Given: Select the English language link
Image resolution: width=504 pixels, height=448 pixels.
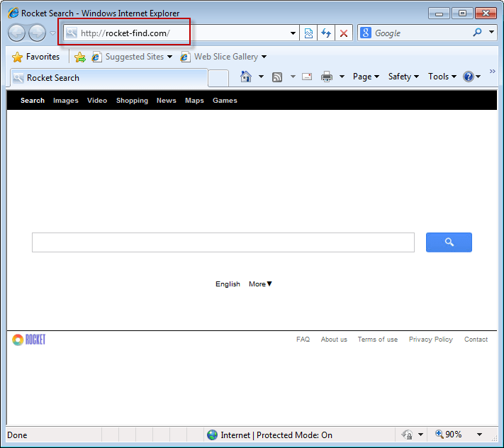Looking at the screenshot, I should coord(228,284).
